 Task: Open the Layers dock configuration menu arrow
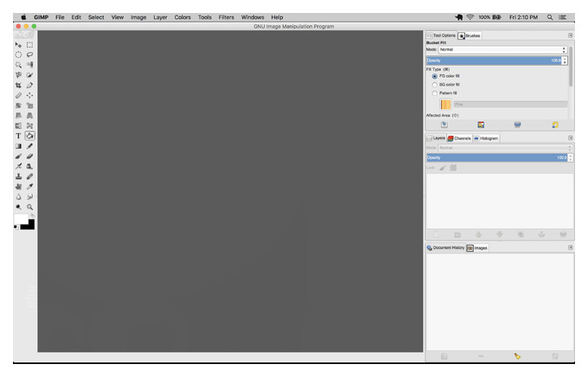(x=571, y=138)
